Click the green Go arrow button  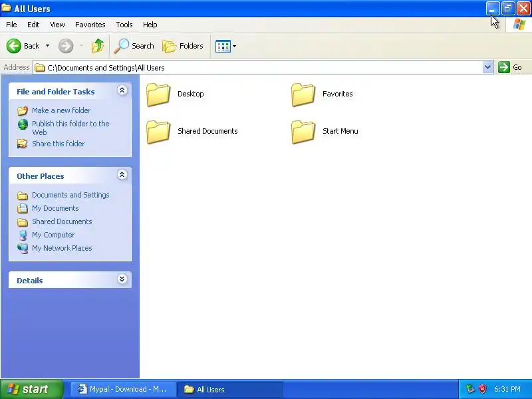(504, 67)
